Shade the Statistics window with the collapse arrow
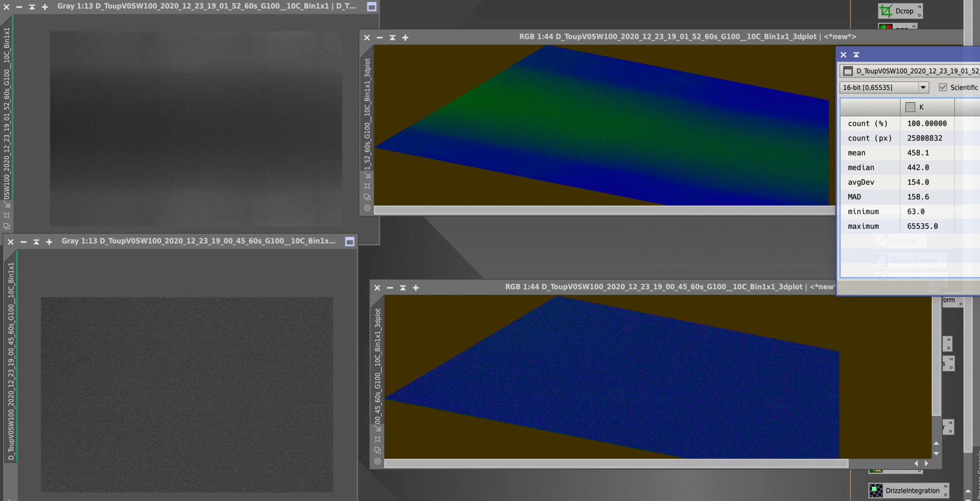The image size is (980, 501). (x=856, y=55)
